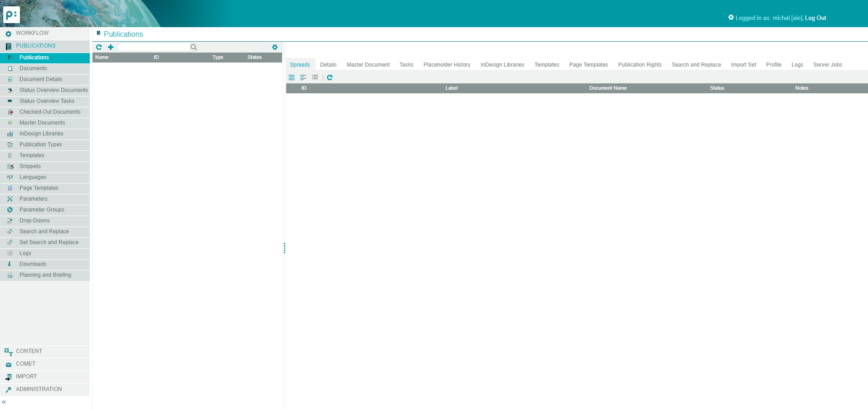Add a new publication with plus icon
The height and width of the screenshot is (410, 868).
[111, 47]
